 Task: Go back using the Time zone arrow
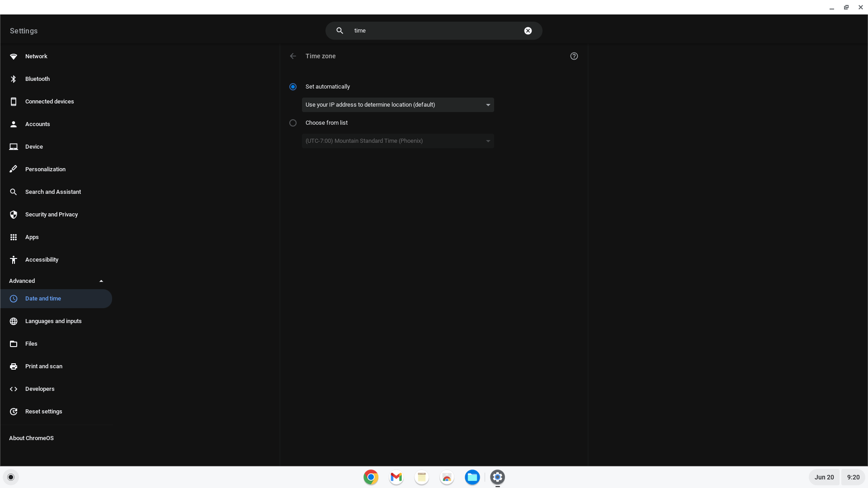[x=293, y=56]
